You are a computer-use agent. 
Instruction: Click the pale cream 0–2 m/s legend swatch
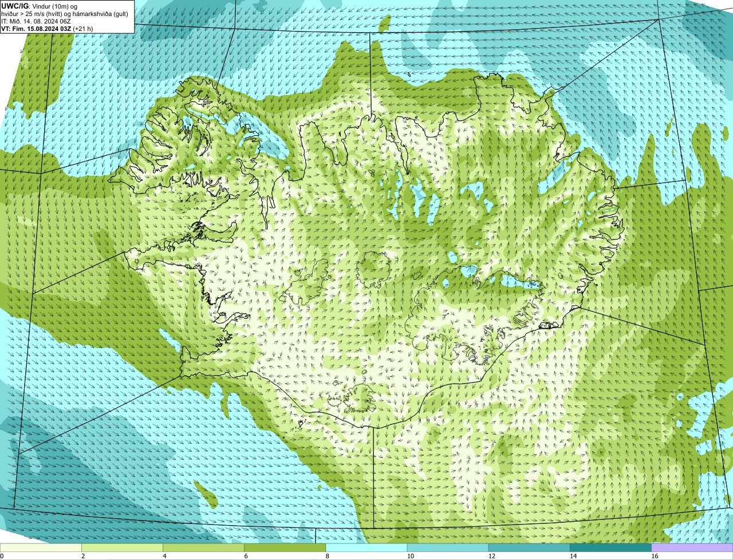41,547
